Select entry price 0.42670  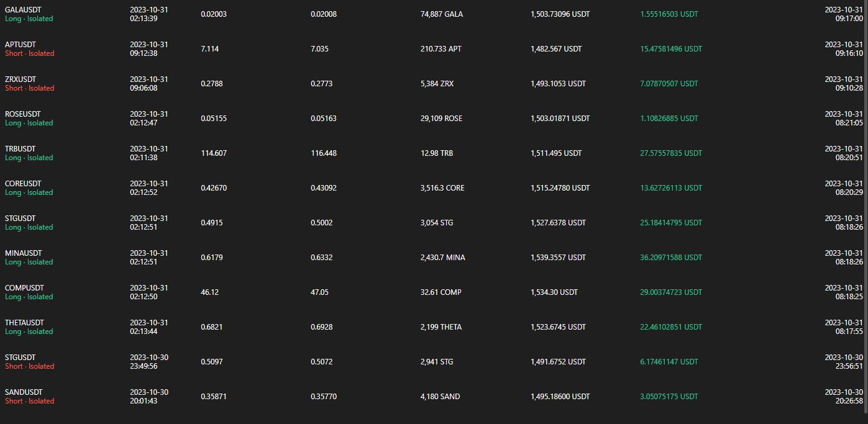[x=214, y=187]
